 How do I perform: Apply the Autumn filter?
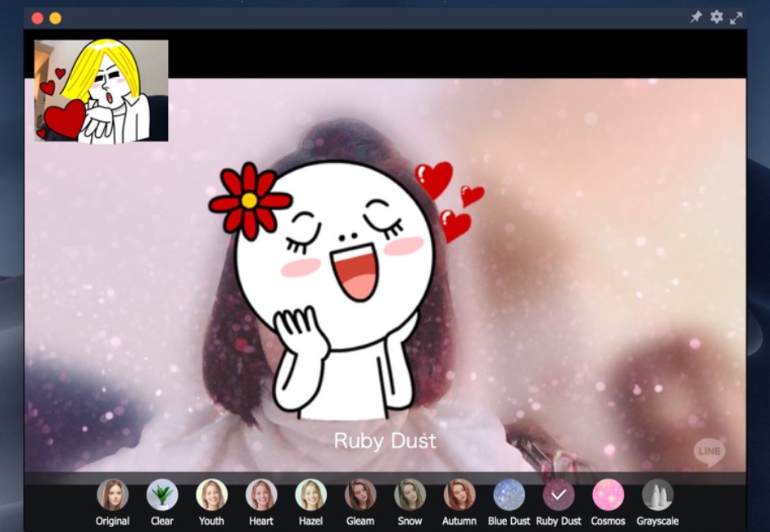pos(460,495)
